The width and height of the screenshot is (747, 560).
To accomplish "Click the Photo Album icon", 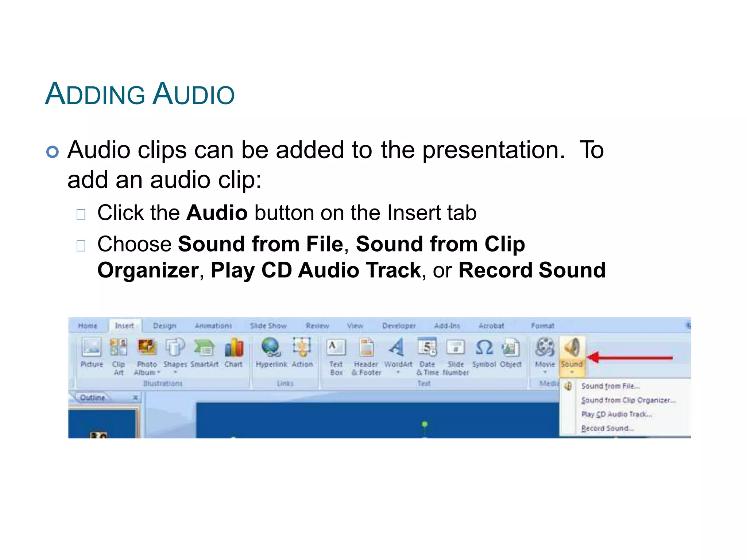I will tap(147, 347).
